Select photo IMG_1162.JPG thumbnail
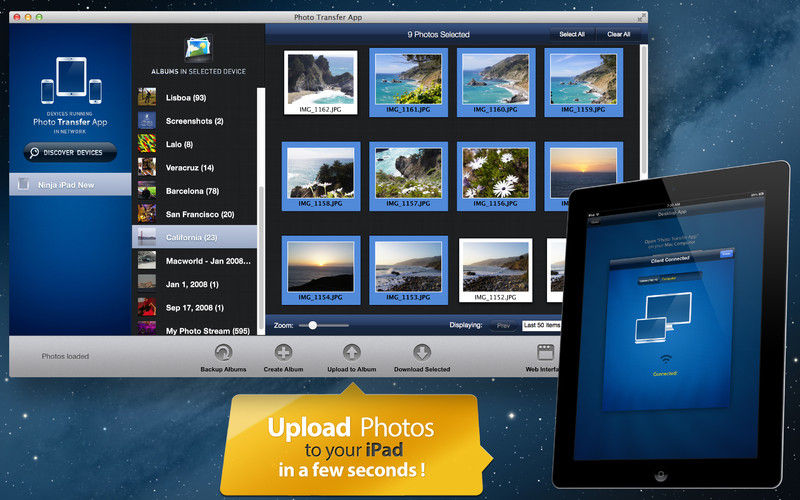The height and width of the screenshot is (500, 800). 320,82
